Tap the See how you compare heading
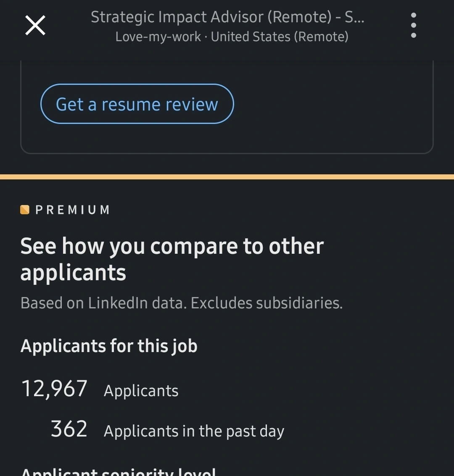The width and height of the screenshot is (454, 476). (172, 246)
